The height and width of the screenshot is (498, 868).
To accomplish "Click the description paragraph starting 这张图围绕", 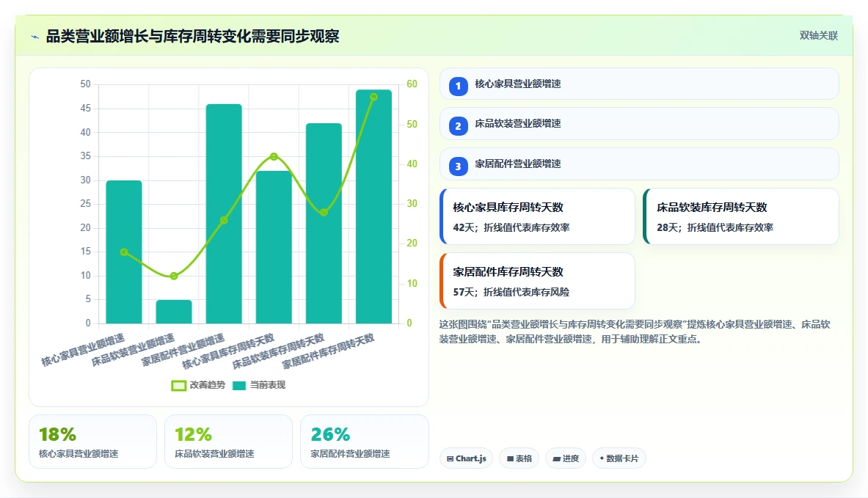I will click(x=635, y=332).
